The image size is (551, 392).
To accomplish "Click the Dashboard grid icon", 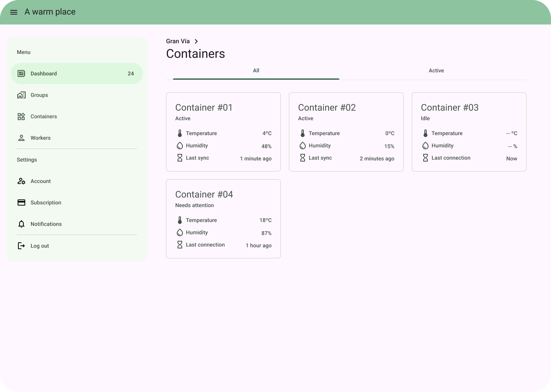I will click(21, 73).
